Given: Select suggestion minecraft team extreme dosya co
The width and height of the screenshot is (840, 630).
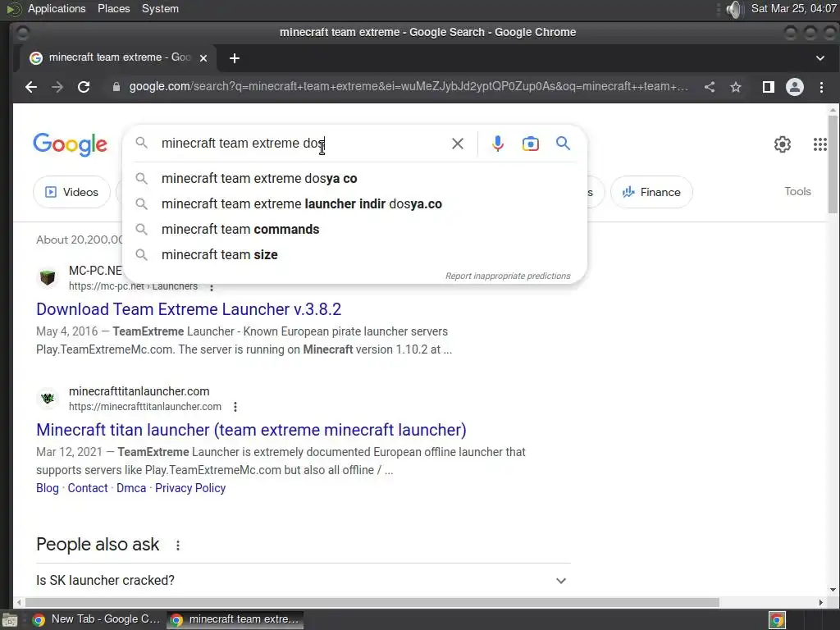Looking at the screenshot, I should [354, 178].
